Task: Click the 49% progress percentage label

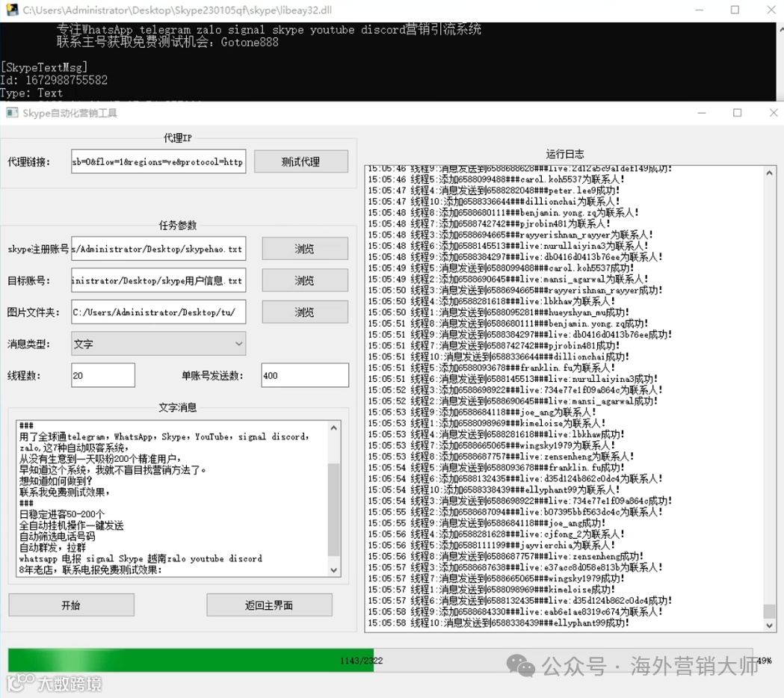Action: point(765,661)
